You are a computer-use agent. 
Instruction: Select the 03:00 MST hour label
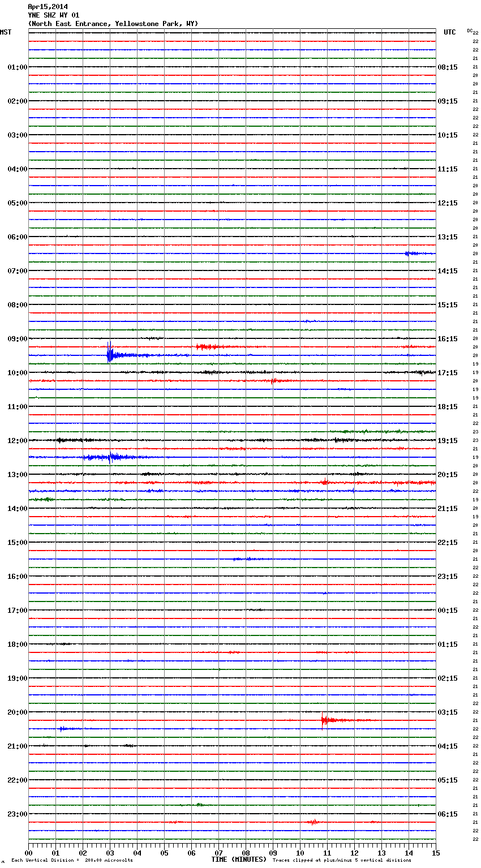[18, 135]
